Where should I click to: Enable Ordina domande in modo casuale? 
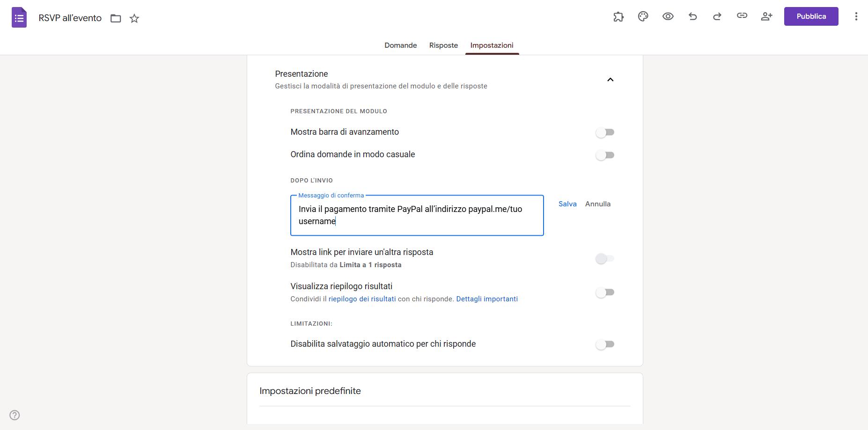click(x=605, y=155)
